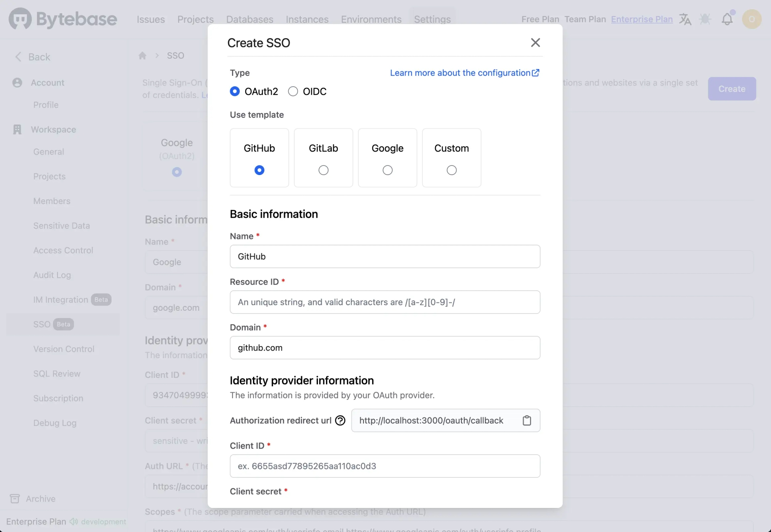Open the Databases menu in top navigation
Image resolution: width=771 pixels, height=532 pixels.
click(250, 19)
